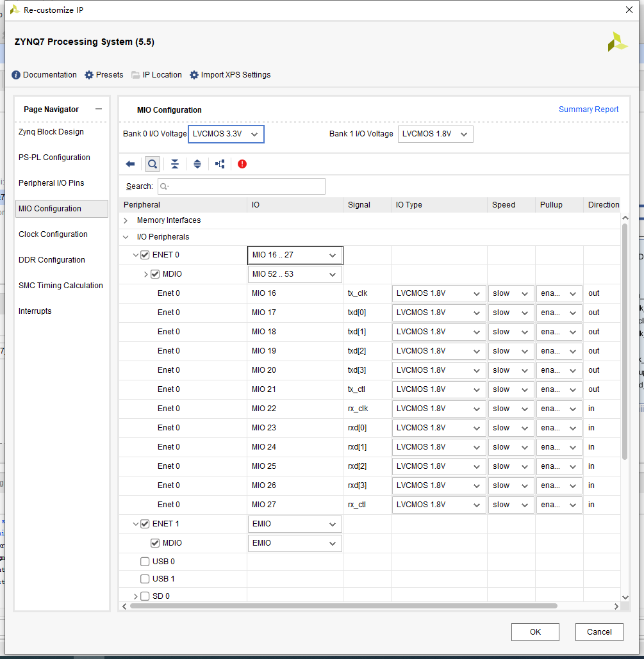Click the vertical scrollbar thumb in table
Image resolution: width=644 pixels, height=659 pixels.
[625, 341]
